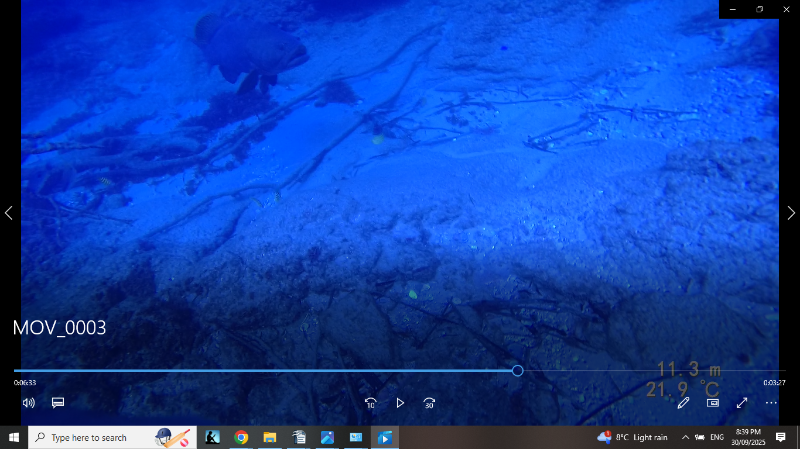Click the volume speaker icon
This screenshot has height=449, width=800.
[x=29, y=403]
